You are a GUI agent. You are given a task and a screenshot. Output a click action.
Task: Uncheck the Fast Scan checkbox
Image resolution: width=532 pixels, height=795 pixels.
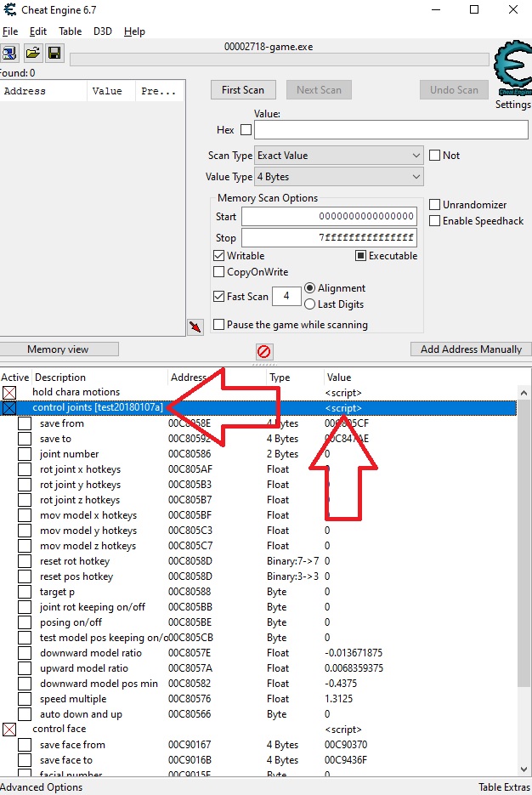[x=219, y=296]
